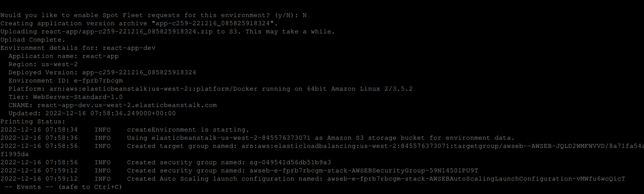Click the target group ARN log entry
This screenshot has height=194, width=644.
coord(384,146)
